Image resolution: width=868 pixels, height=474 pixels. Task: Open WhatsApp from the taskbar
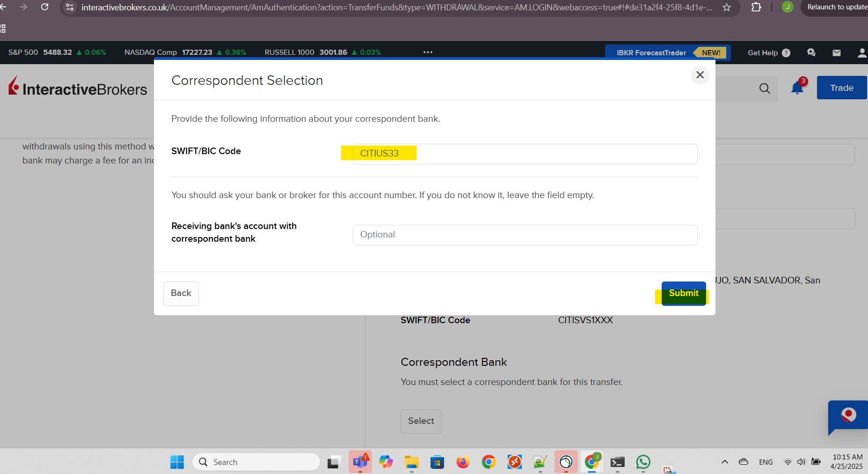coord(643,462)
